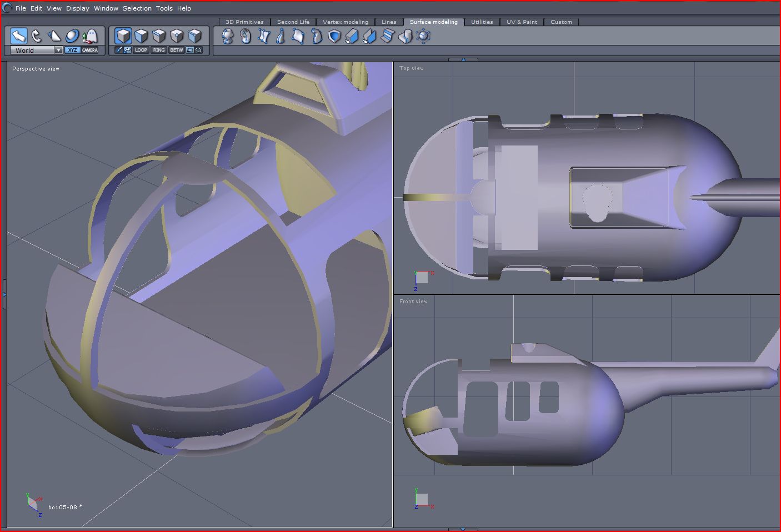Click the vase-shaped Lathe tool icon
Viewport: 781px width, 532px height.
point(227,36)
